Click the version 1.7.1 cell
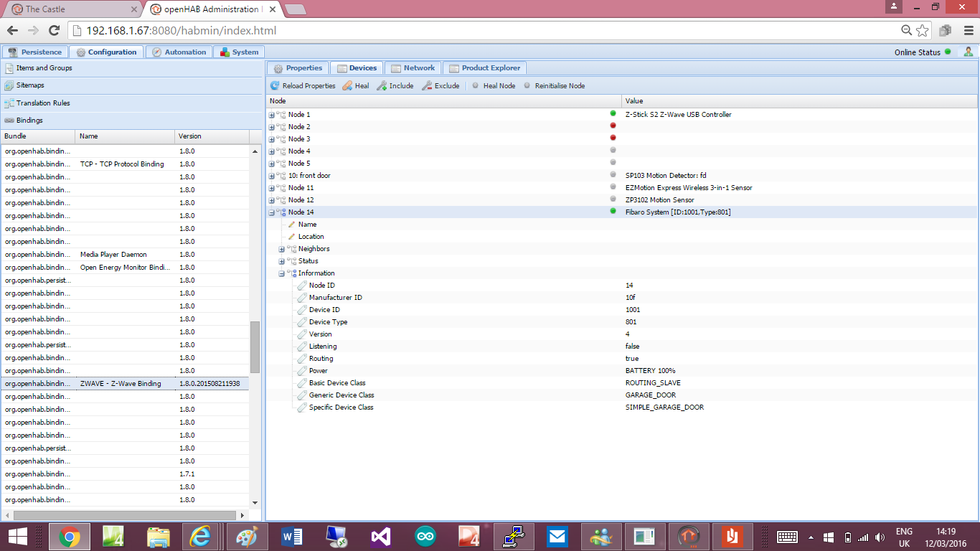The width and height of the screenshot is (980, 551). pos(212,474)
